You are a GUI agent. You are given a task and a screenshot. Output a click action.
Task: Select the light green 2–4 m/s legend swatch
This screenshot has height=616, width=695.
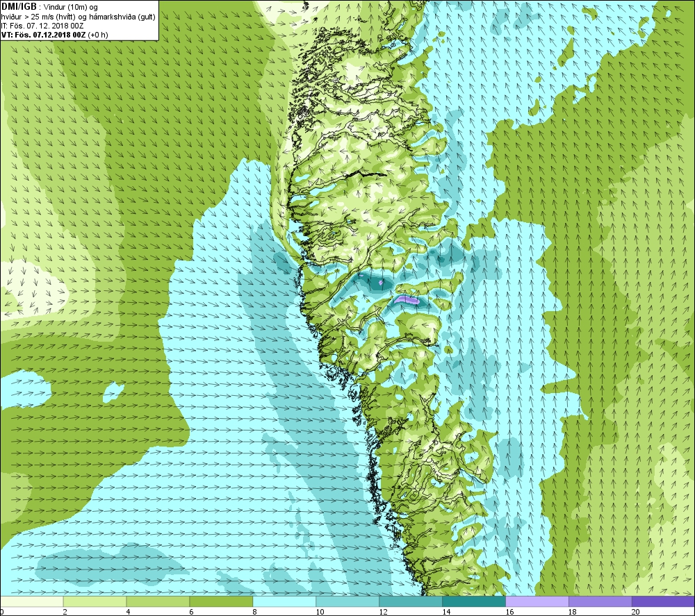(95, 601)
